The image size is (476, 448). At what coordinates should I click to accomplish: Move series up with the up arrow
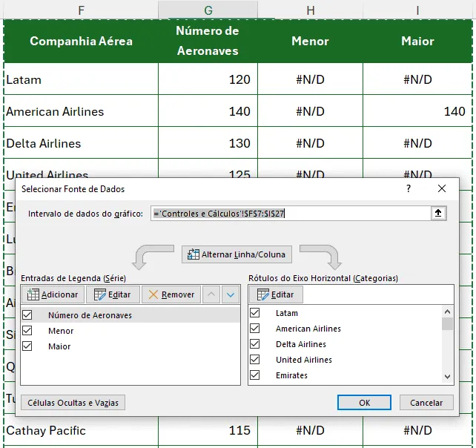(211, 294)
